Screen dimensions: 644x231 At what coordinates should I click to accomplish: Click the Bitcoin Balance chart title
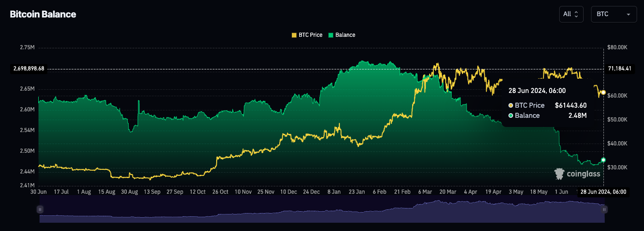43,14
